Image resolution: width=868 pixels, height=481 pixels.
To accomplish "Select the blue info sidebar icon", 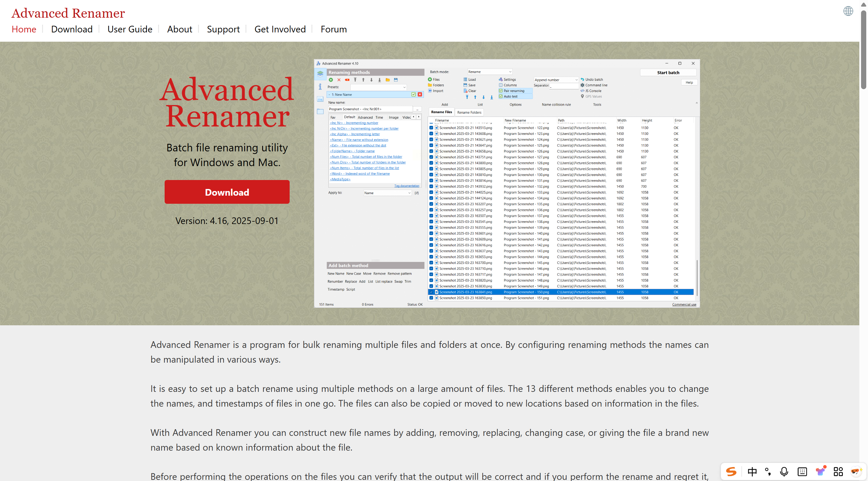I will click(320, 87).
